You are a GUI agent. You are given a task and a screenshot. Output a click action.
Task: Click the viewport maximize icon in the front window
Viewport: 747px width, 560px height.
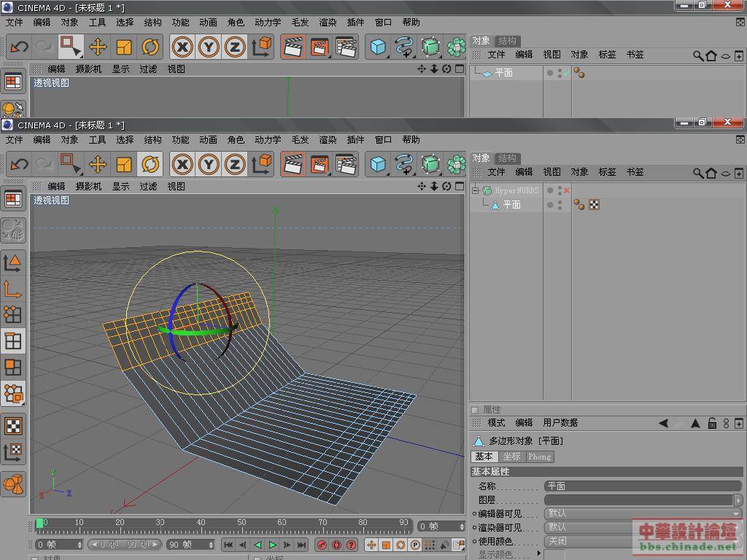460,186
